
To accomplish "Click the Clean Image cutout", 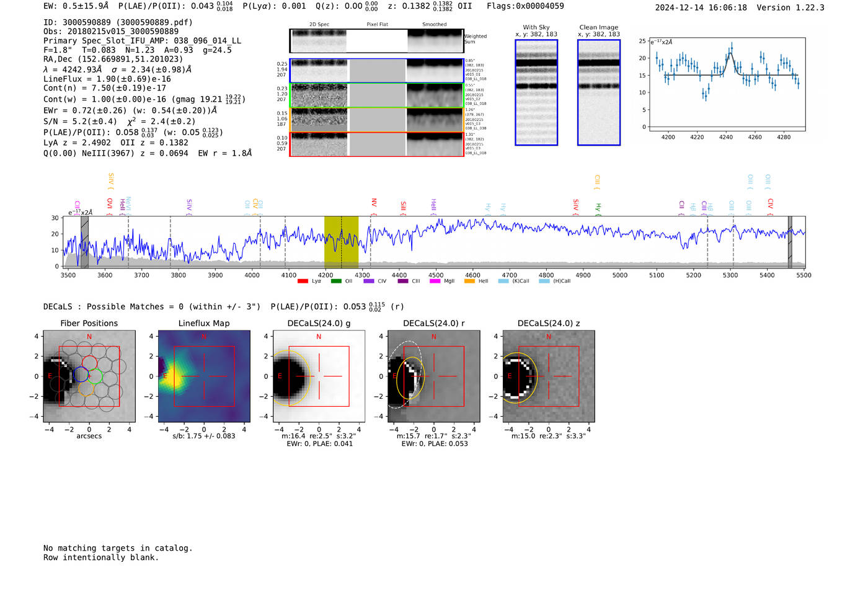I will (599, 92).
